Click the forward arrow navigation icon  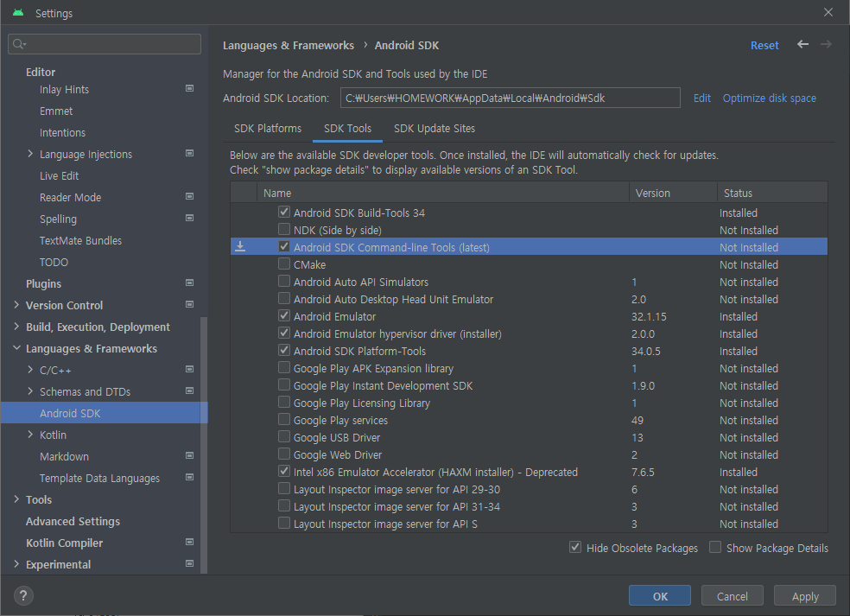[826, 44]
